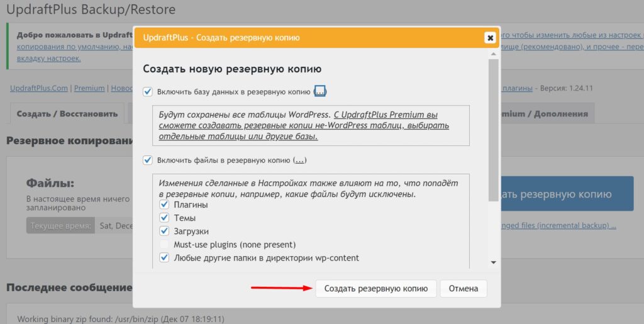Click Создать резервную копию dialog button

click(x=376, y=288)
